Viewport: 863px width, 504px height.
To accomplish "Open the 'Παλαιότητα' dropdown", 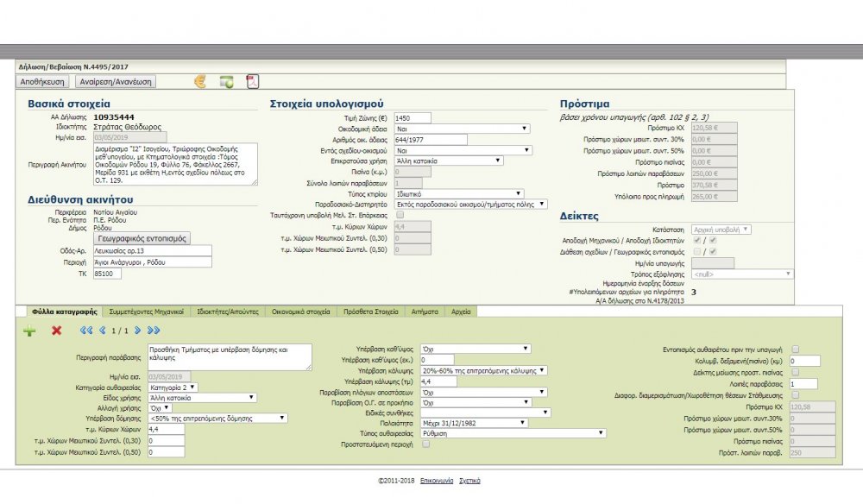I will [x=474, y=423].
